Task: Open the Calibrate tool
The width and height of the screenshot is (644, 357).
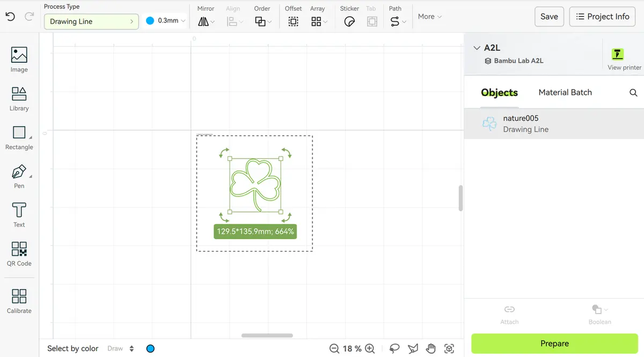Action: tap(19, 301)
